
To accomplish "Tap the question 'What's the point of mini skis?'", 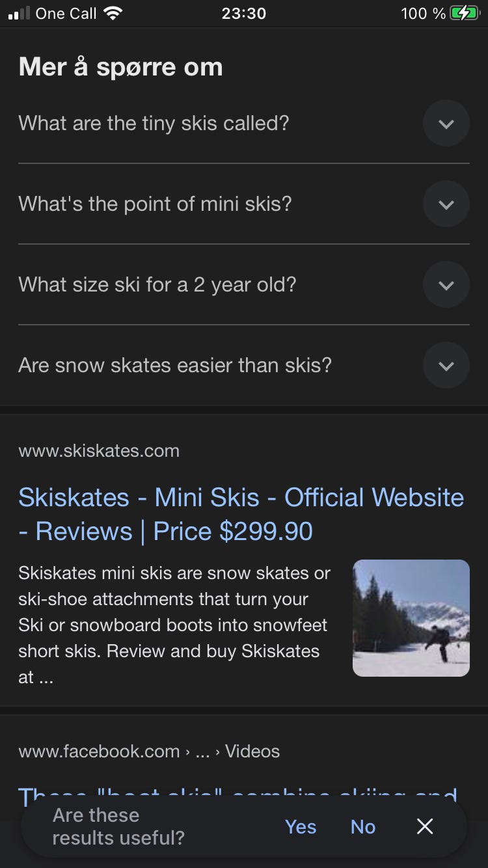I will click(x=155, y=204).
